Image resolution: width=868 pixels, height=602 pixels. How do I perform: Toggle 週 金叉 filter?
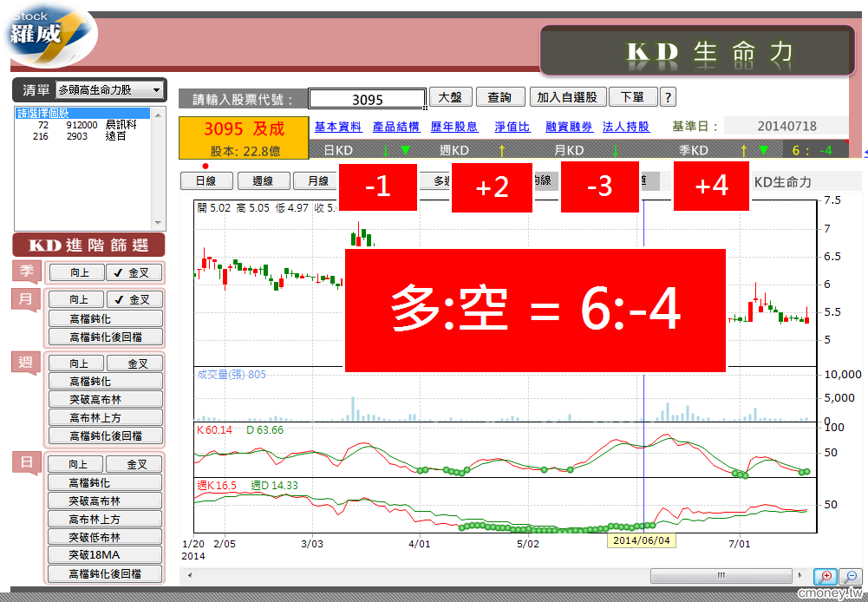[134, 363]
